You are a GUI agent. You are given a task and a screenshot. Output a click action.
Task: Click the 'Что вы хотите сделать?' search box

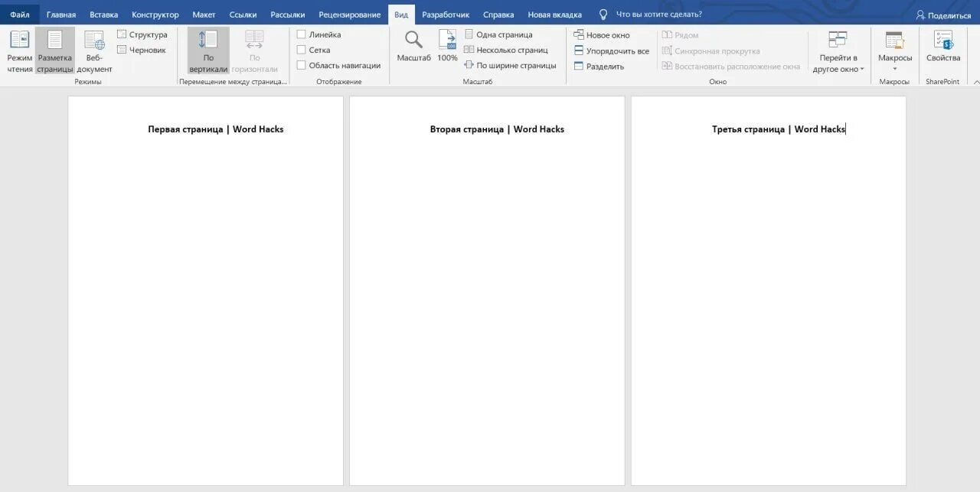pos(658,15)
